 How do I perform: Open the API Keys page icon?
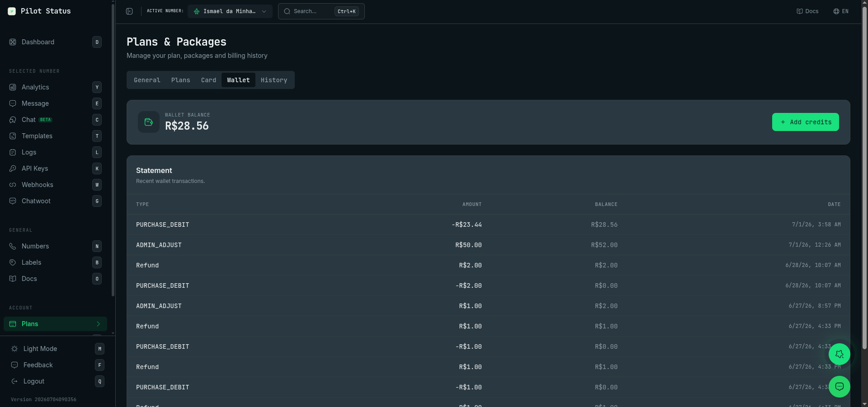click(13, 168)
